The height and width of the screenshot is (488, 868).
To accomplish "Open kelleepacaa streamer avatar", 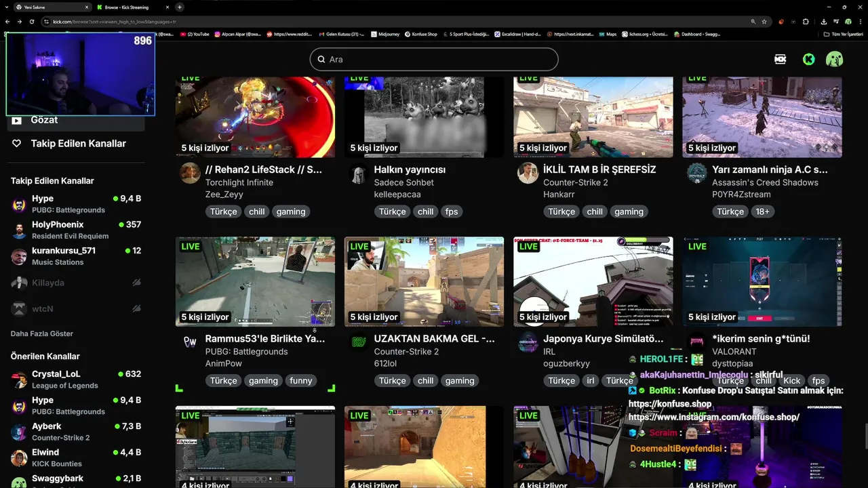I will coord(359,173).
